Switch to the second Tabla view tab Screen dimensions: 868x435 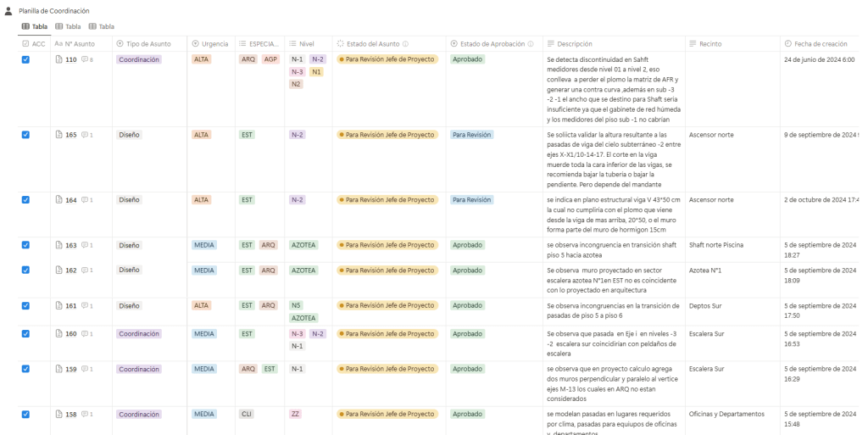point(68,26)
